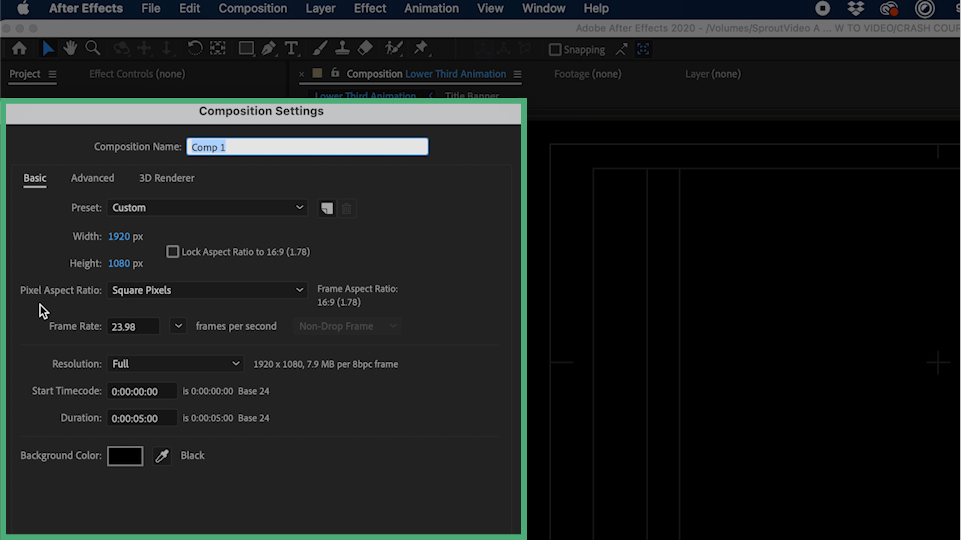Select the Type tool
The height and width of the screenshot is (540, 961).
pos(291,48)
